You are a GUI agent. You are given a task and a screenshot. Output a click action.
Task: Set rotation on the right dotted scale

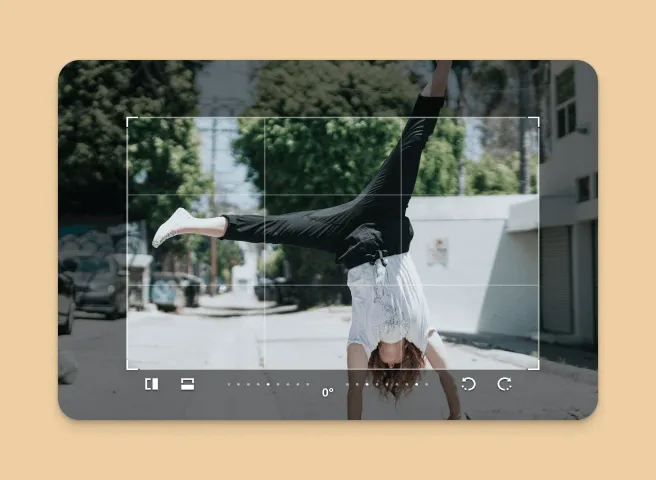click(387, 384)
